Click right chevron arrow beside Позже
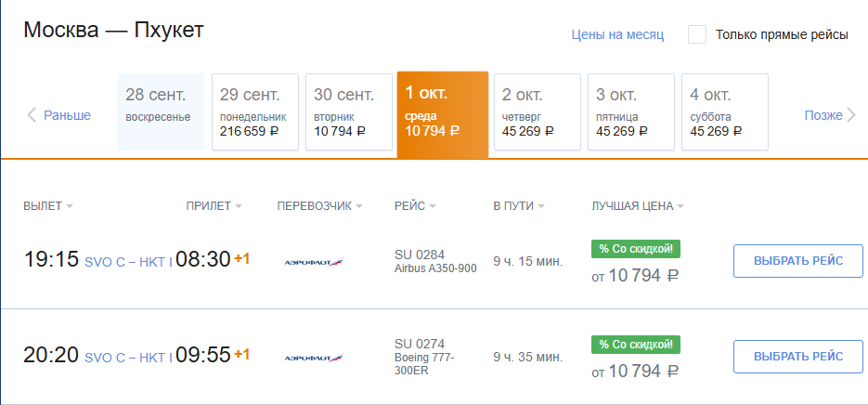Screen dimensions: 868x405 click(850, 115)
